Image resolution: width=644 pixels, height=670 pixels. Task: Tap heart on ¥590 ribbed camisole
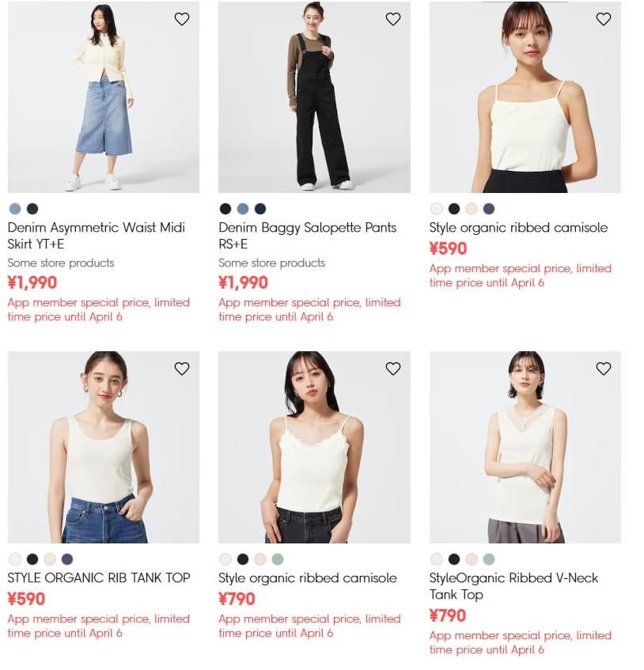pyautogui.click(x=604, y=19)
